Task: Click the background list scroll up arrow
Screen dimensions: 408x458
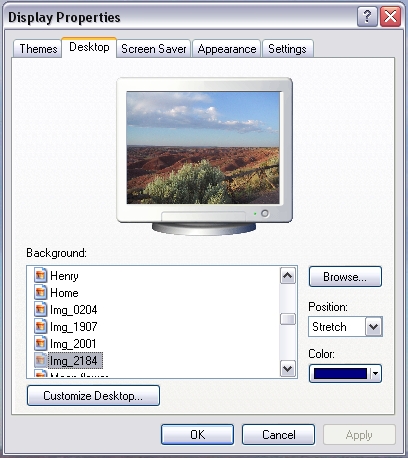Action: [x=287, y=276]
